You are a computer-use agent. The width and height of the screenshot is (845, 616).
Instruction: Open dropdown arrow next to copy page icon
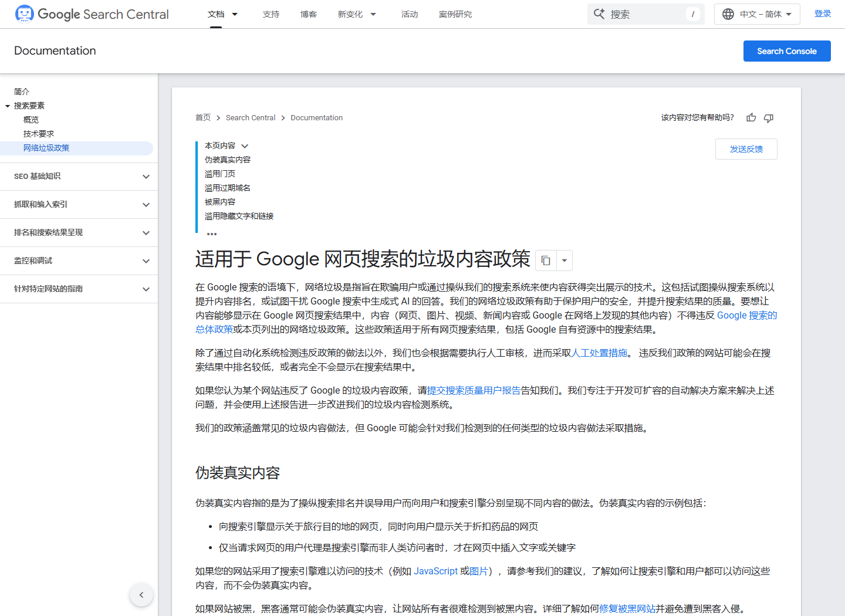pyautogui.click(x=564, y=260)
